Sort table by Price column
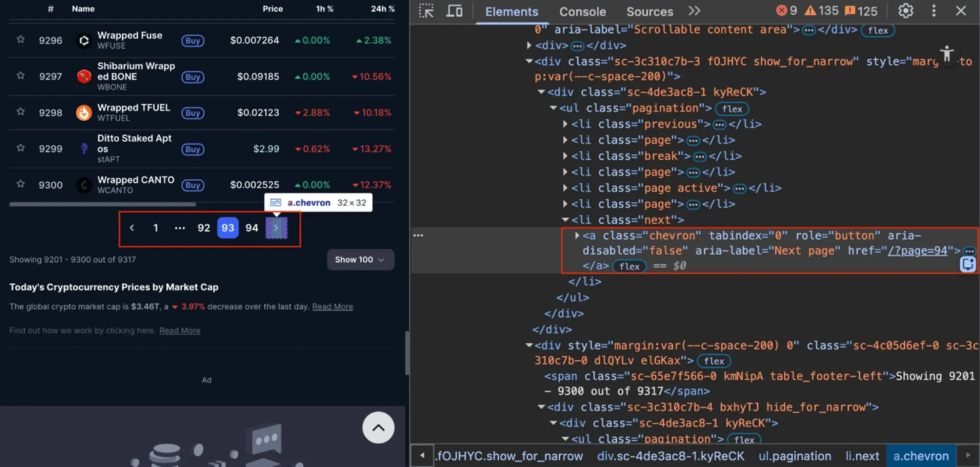Image resolution: width=980 pixels, height=467 pixels. (x=272, y=9)
